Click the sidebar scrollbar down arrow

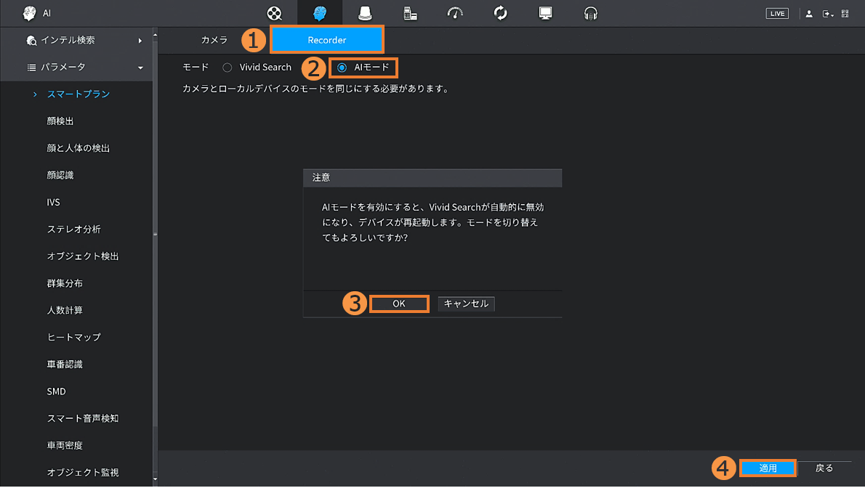click(155, 480)
